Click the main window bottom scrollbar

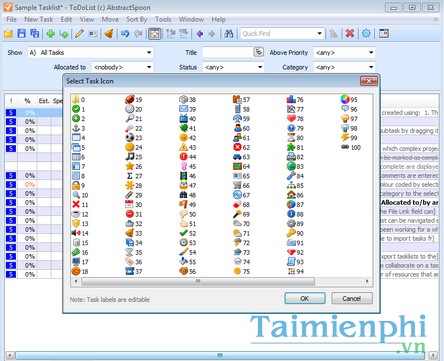pos(220,355)
